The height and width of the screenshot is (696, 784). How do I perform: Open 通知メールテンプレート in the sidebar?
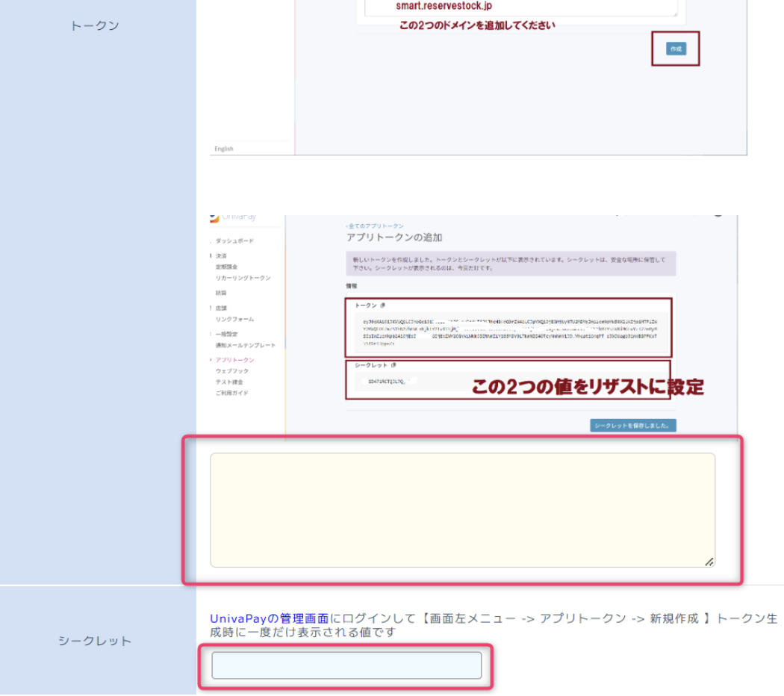click(x=245, y=345)
